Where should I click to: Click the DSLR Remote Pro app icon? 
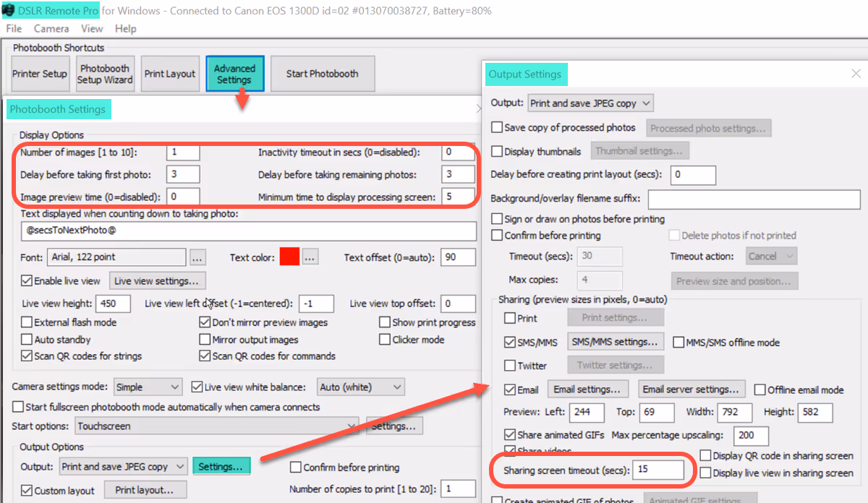click(x=7, y=11)
